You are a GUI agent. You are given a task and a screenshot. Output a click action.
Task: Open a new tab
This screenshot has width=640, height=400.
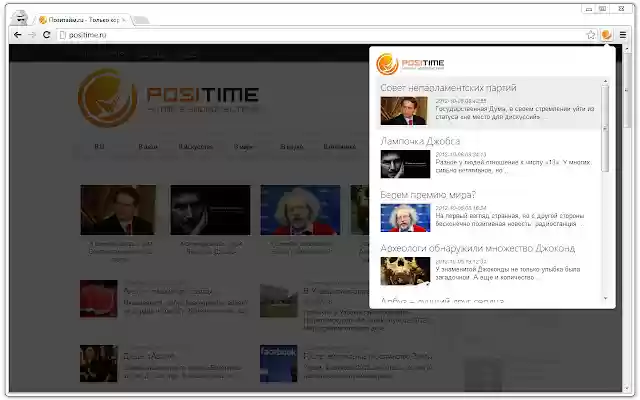141,20
